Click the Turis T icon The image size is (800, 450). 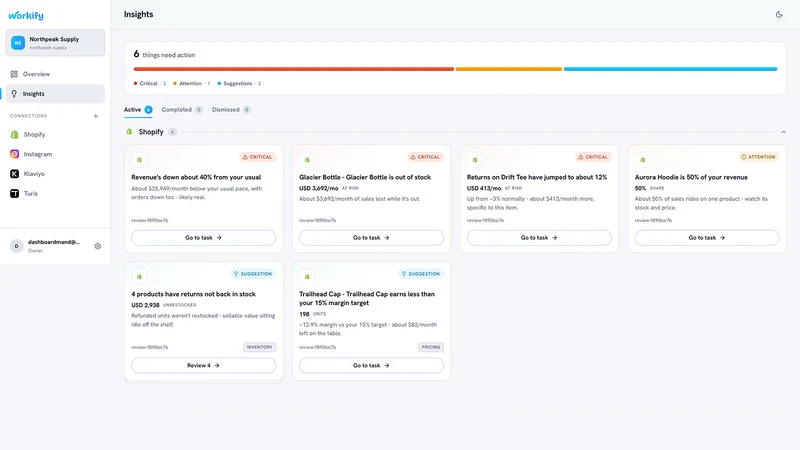click(14, 193)
